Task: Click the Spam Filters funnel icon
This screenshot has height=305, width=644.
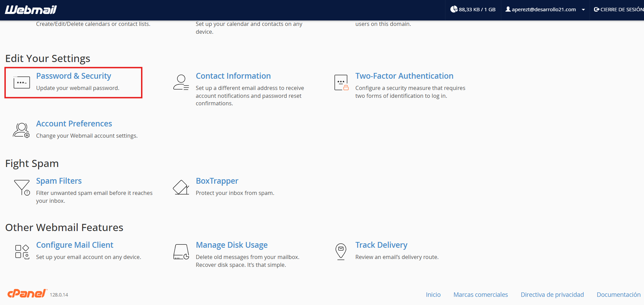Action: click(22, 187)
